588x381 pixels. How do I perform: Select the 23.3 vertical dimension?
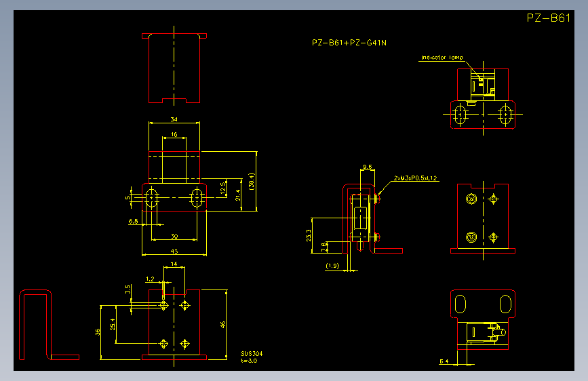click(309, 235)
